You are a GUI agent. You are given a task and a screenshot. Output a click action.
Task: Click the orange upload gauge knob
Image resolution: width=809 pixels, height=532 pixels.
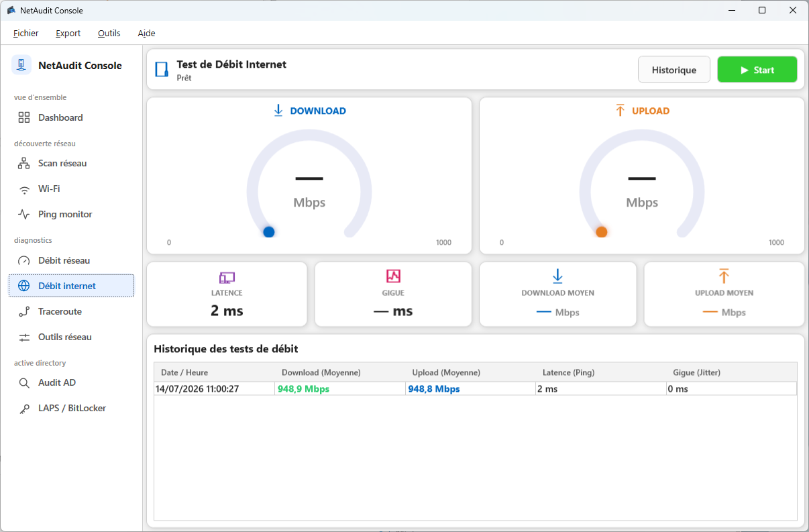point(602,232)
